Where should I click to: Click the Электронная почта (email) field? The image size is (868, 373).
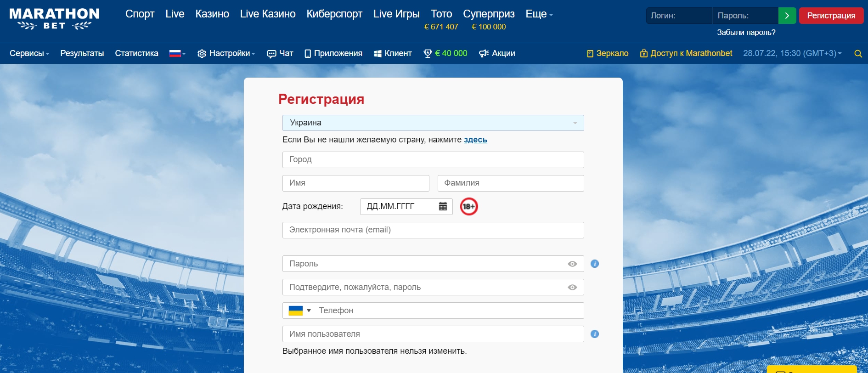433,230
